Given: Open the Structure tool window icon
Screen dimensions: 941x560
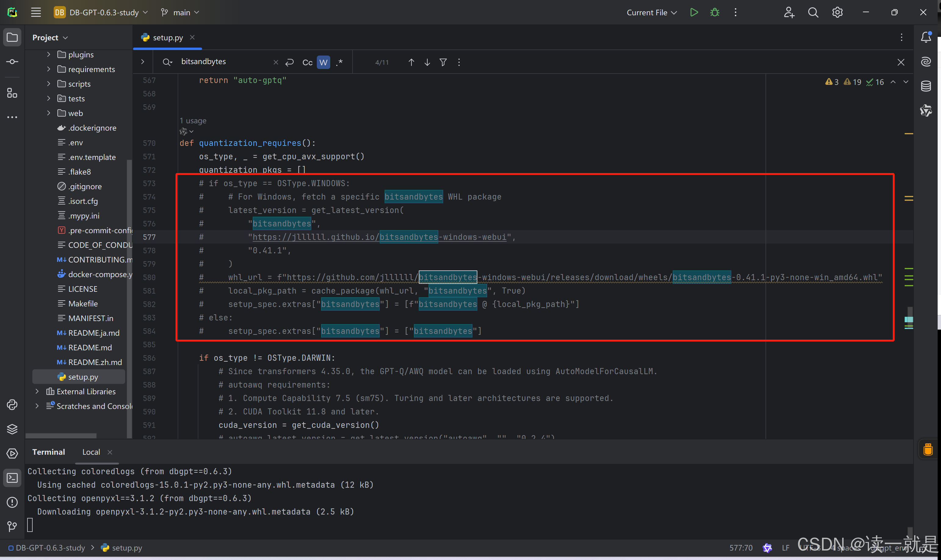Looking at the screenshot, I should 12,93.
